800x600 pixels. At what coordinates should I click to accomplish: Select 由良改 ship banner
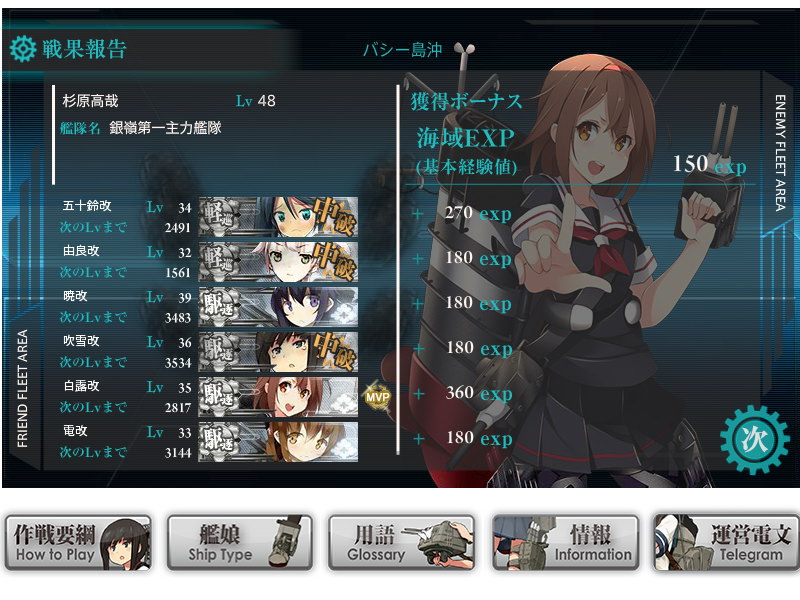tap(278, 262)
